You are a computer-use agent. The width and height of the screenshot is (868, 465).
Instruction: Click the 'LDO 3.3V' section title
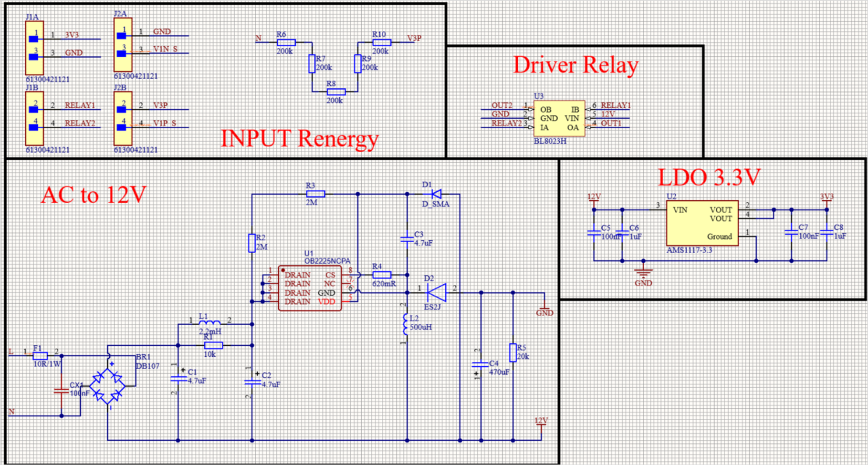point(709,177)
